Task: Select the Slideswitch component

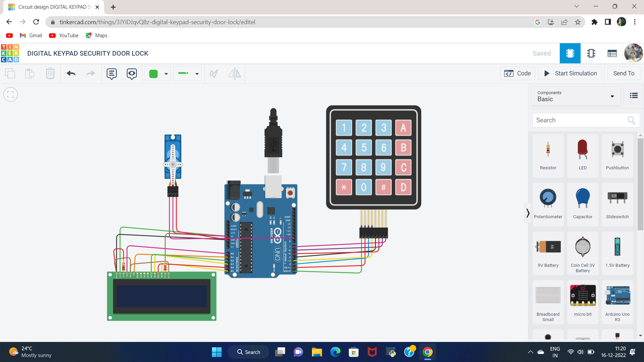Action: (x=617, y=204)
